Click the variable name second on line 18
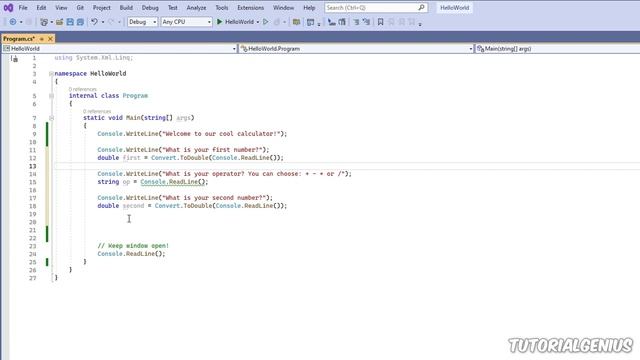 133,206
